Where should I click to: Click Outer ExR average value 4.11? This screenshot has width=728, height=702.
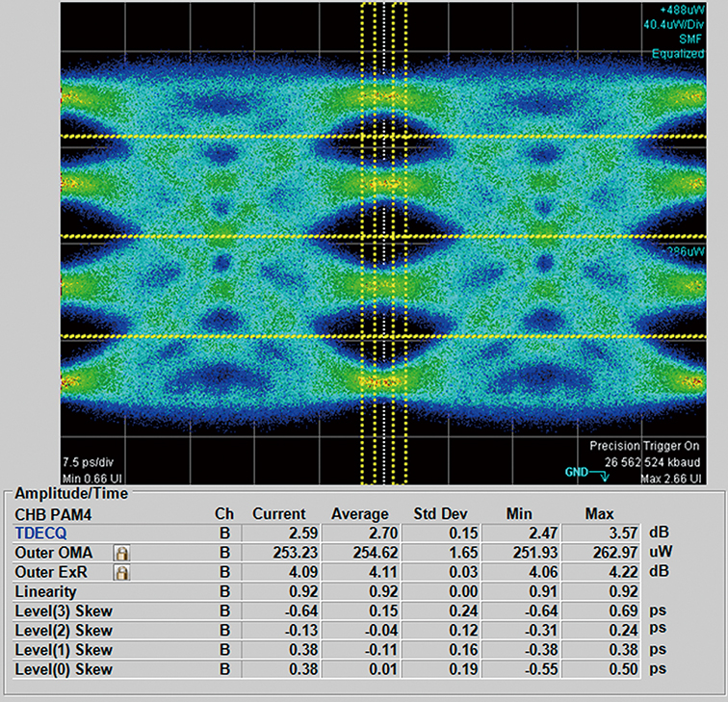click(x=383, y=572)
